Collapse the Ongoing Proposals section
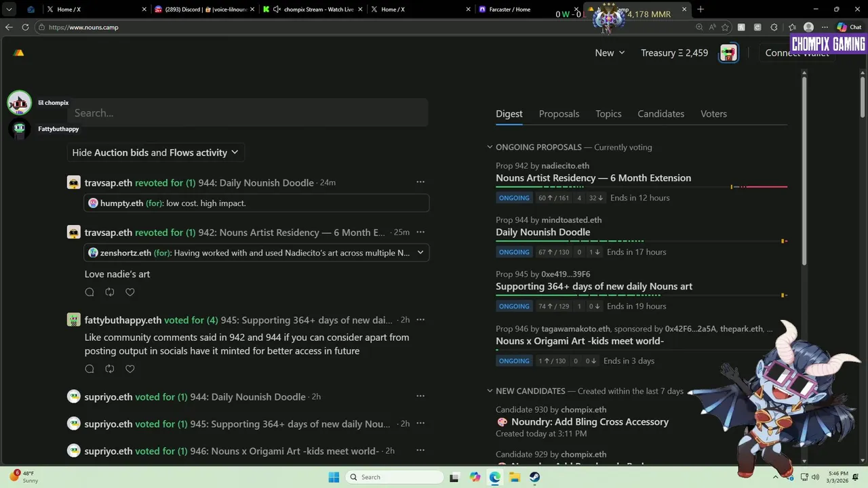The height and width of the screenshot is (488, 868). pyautogui.click(x=490, y=147)
